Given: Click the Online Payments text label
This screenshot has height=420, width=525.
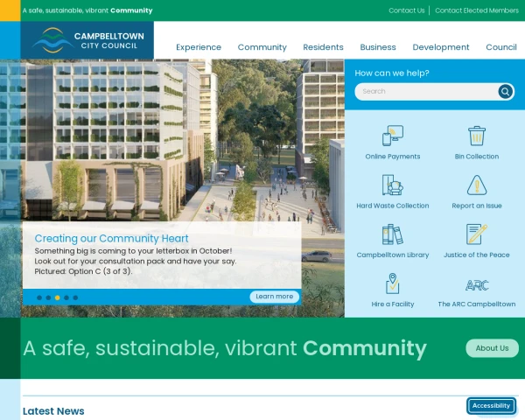Looking at the screenshot, I should (x=393, y=157).
